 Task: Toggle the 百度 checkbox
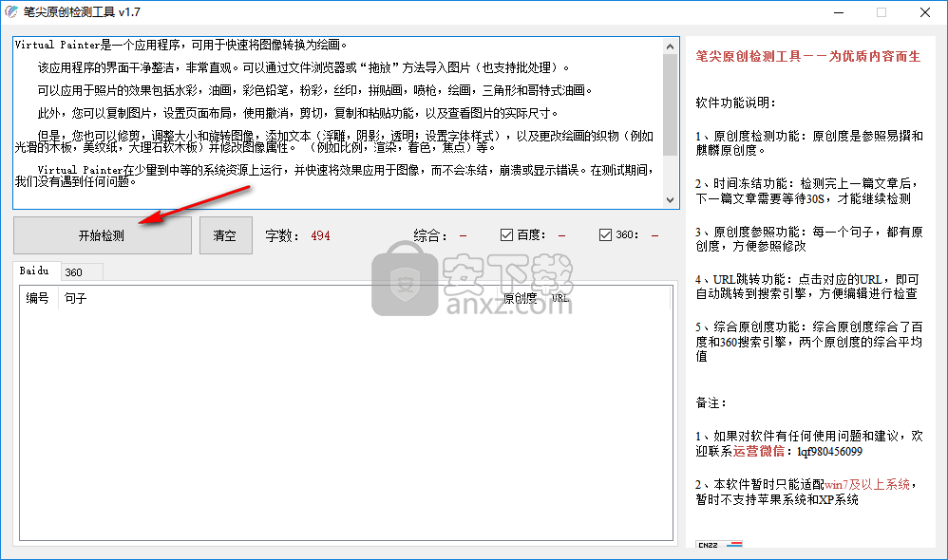pyautogui.click(x=506, y=235)
